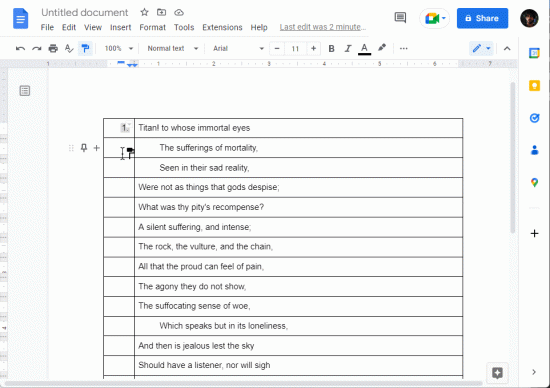Open comment history icon

(x=400, y=18)
